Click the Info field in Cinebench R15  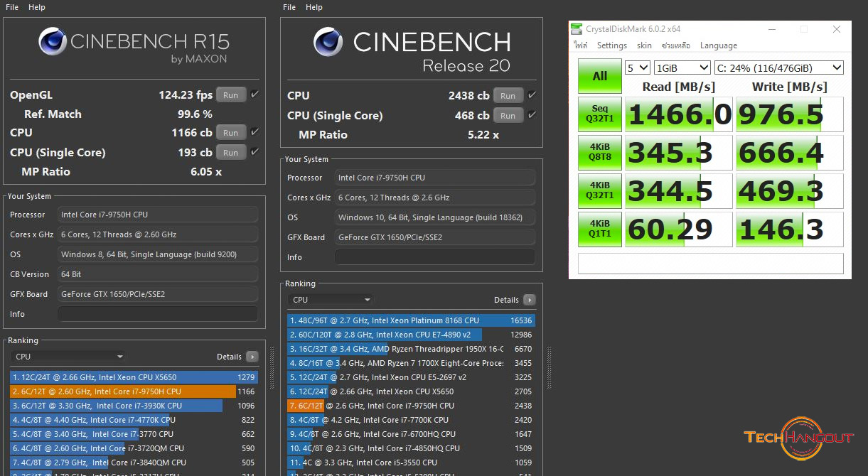(x=158, y=314)
